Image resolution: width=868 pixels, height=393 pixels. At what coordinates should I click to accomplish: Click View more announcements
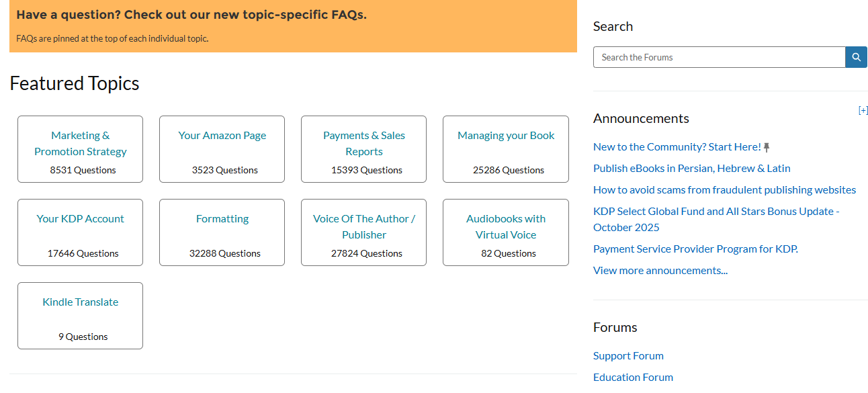(660, 270)
